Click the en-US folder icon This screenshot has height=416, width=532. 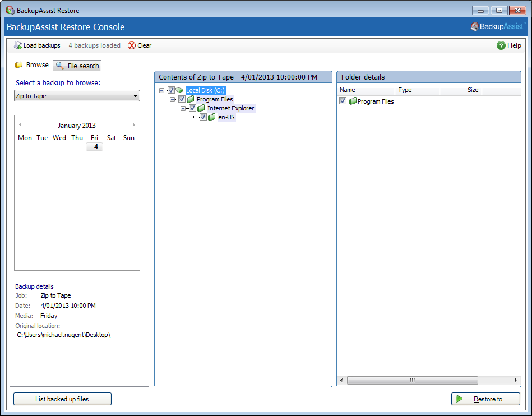(212, 117)
